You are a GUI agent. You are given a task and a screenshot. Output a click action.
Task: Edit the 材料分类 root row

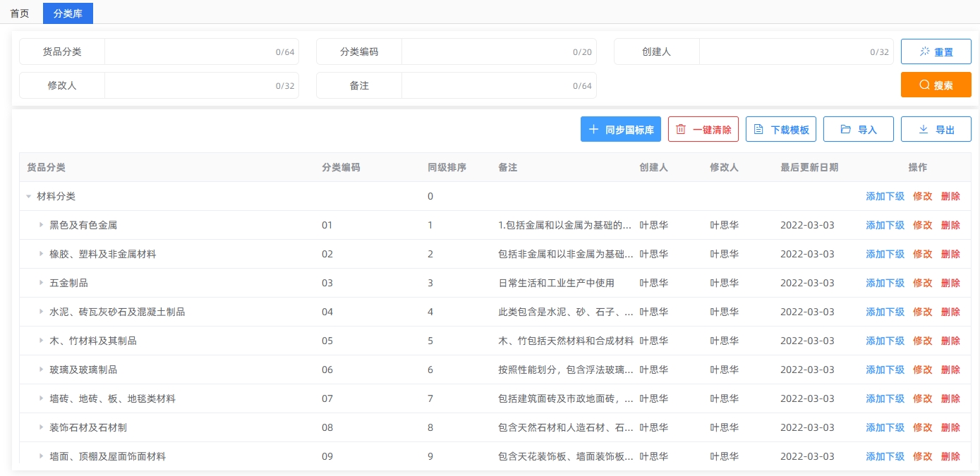coord(922,197)
